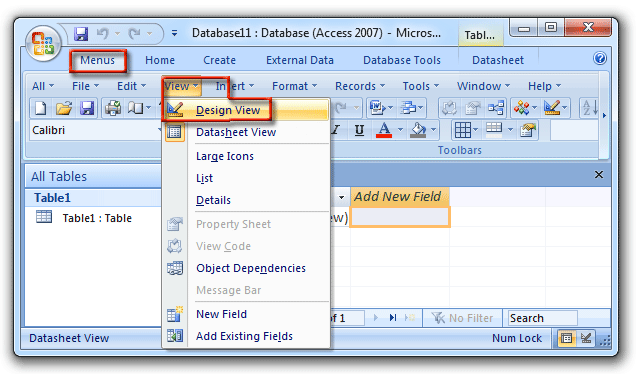Choose Object Dependencies menu entry
The height and width of the screenshot is (374, 638).
point(246,268)
